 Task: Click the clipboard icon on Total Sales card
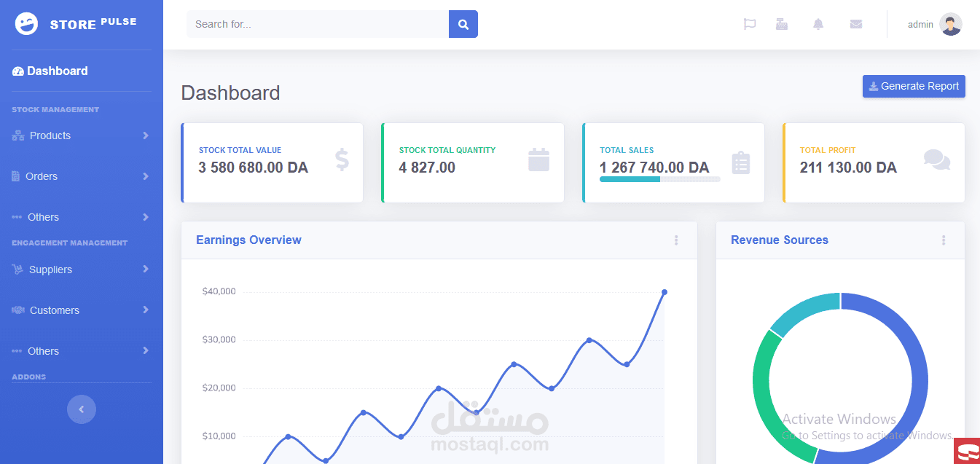[x=741, y=162]
